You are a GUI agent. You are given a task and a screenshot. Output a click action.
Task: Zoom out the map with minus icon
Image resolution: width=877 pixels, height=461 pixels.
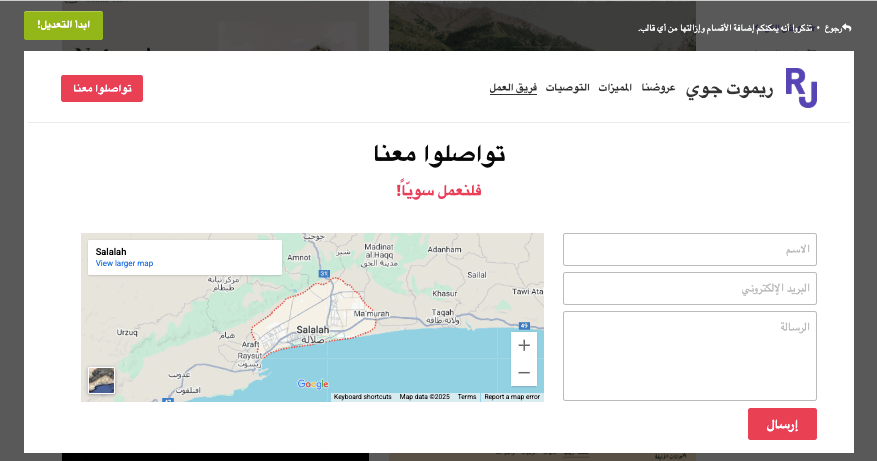[524, 373]
